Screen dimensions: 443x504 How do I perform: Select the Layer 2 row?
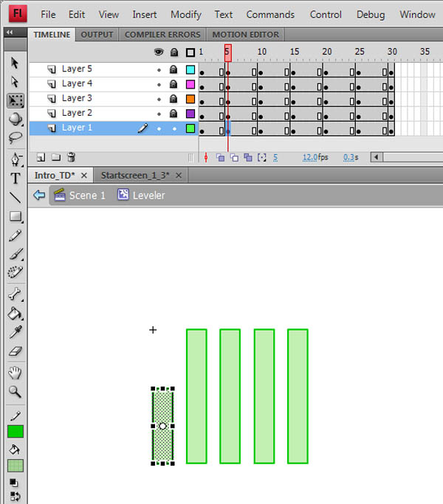click(x=114, y=114)
